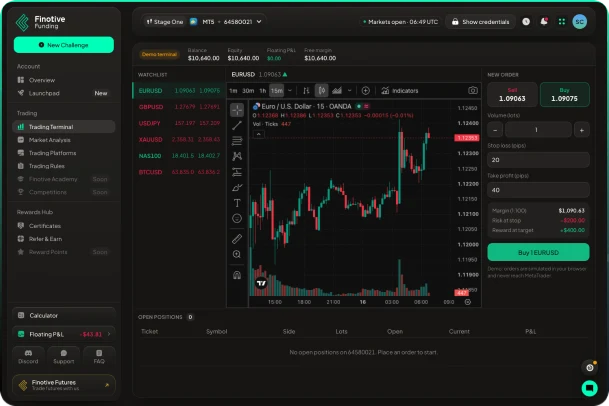The image size is (609, 406).
Task: Switch to bars chart style
Action: coord(306,91)
